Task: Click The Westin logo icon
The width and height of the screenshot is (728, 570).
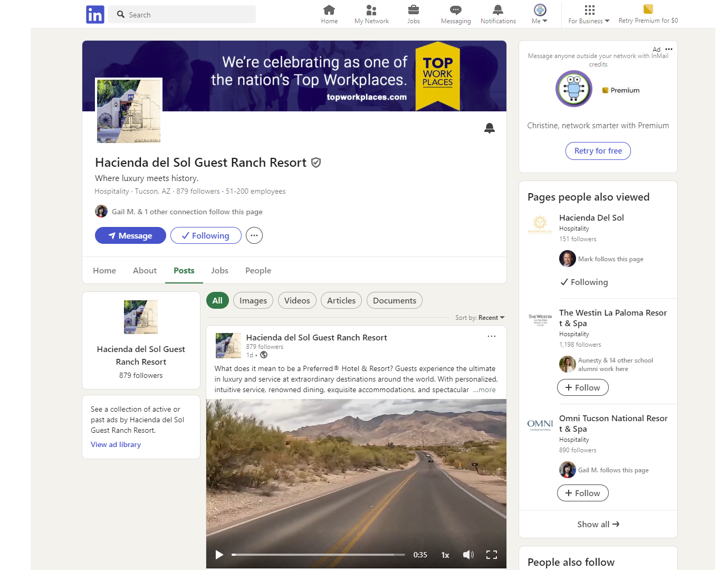Action: pos(540,319)
